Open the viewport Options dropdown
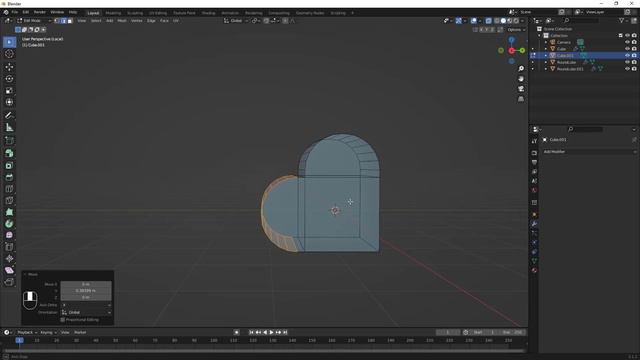 [x=516, y=30]
